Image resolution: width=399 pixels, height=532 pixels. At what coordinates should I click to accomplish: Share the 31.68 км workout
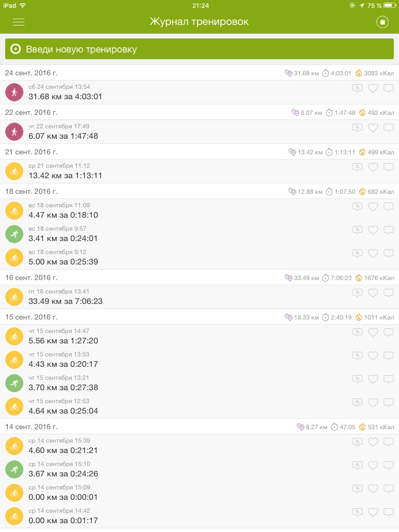[x=357, y=88]
